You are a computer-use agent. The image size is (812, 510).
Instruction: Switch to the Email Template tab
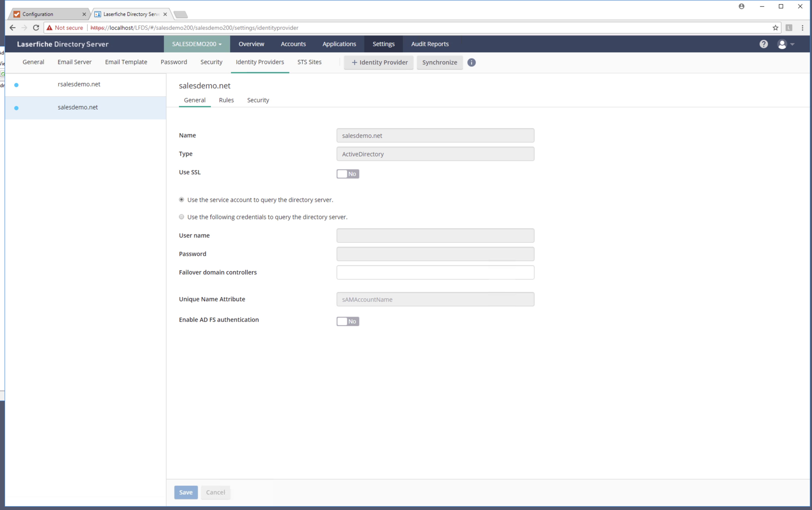coord(126,62)
